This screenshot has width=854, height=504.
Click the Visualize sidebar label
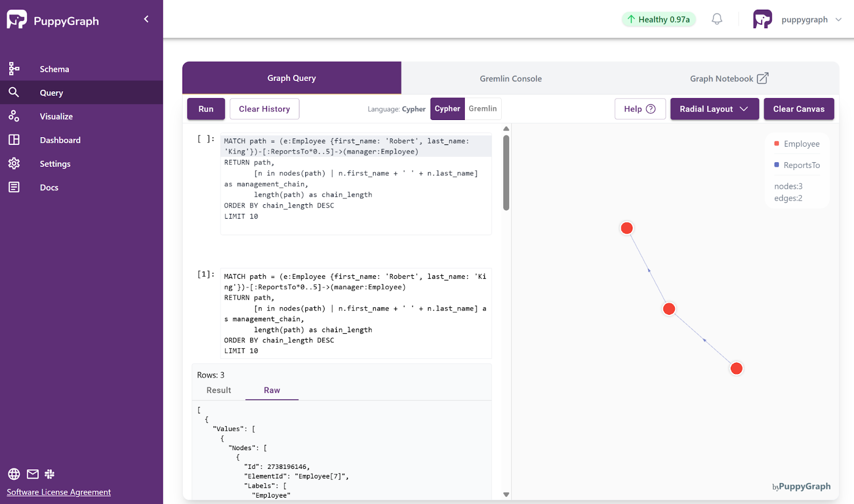[x=56, y=116]
